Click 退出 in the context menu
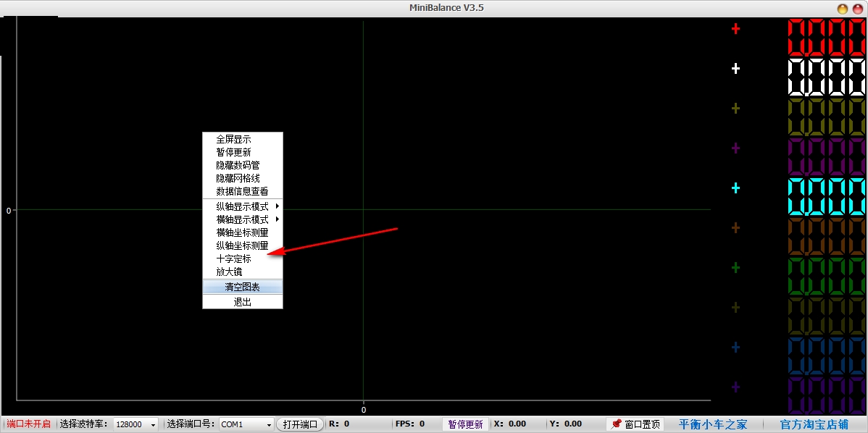This screenshot has height=433, width=868. (243, 302)
